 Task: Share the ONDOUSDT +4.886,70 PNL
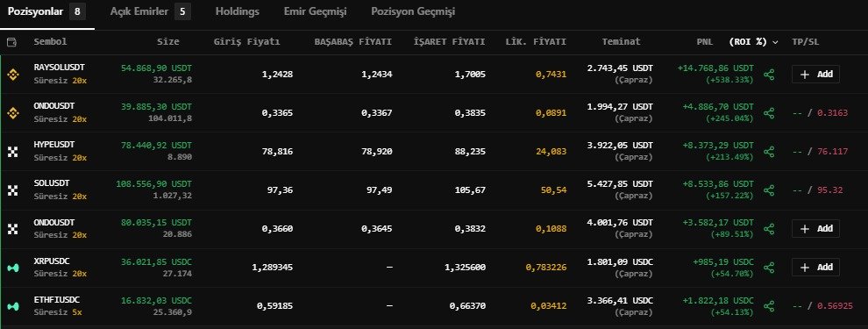pyautogui.click(x=769, y=113)
